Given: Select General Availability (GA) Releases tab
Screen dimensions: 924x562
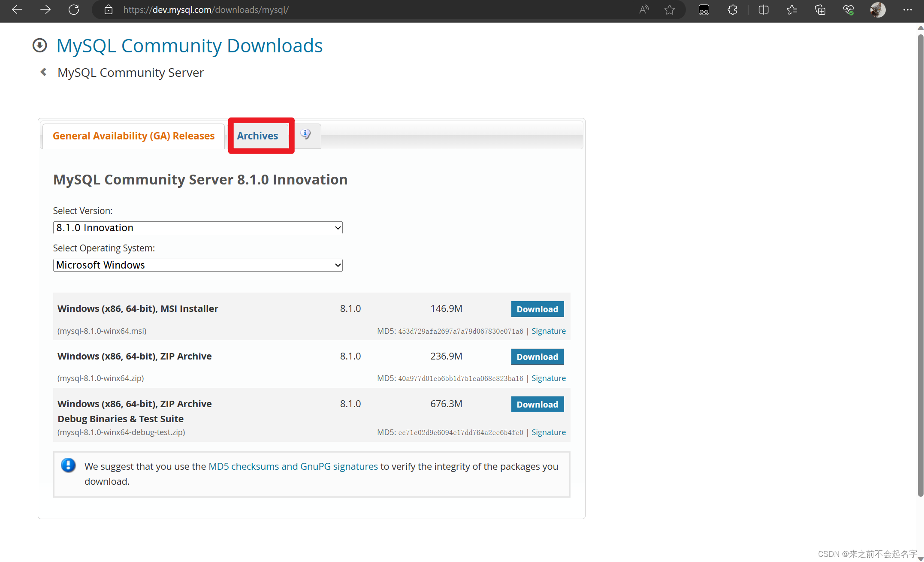Looking at the screenshot, I should tap(133, 136).
